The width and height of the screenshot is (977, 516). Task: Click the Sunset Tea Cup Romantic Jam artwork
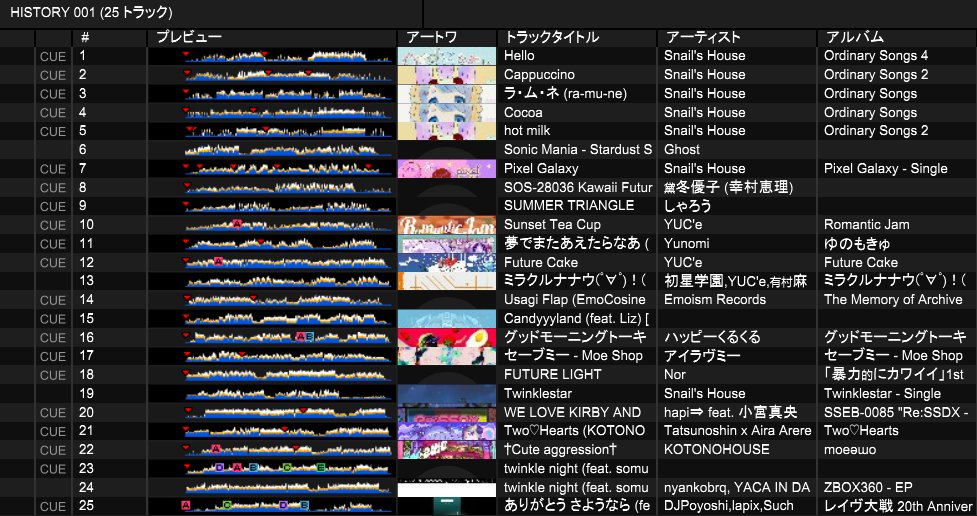click(x=447, y=225)
